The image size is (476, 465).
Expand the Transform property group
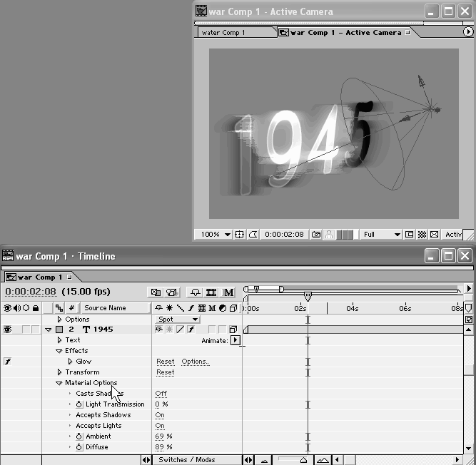tap(59, 372)
